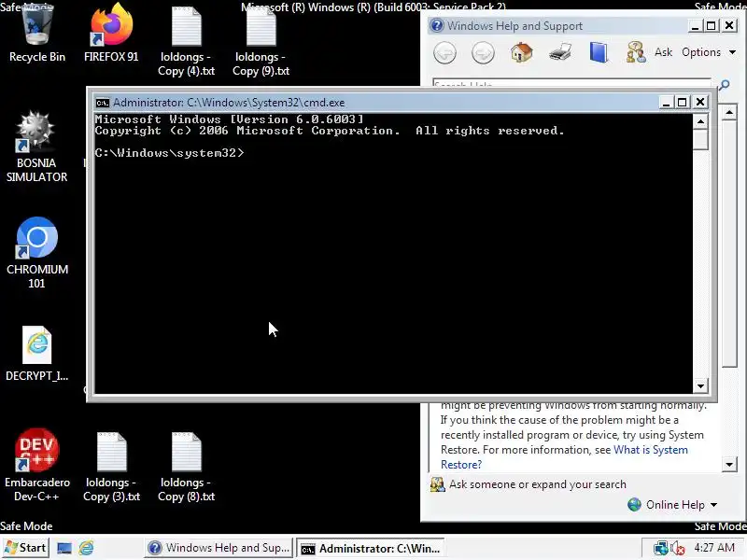Click Help and Support title bar question icon

pyautogui.click(x=436, y=25)
